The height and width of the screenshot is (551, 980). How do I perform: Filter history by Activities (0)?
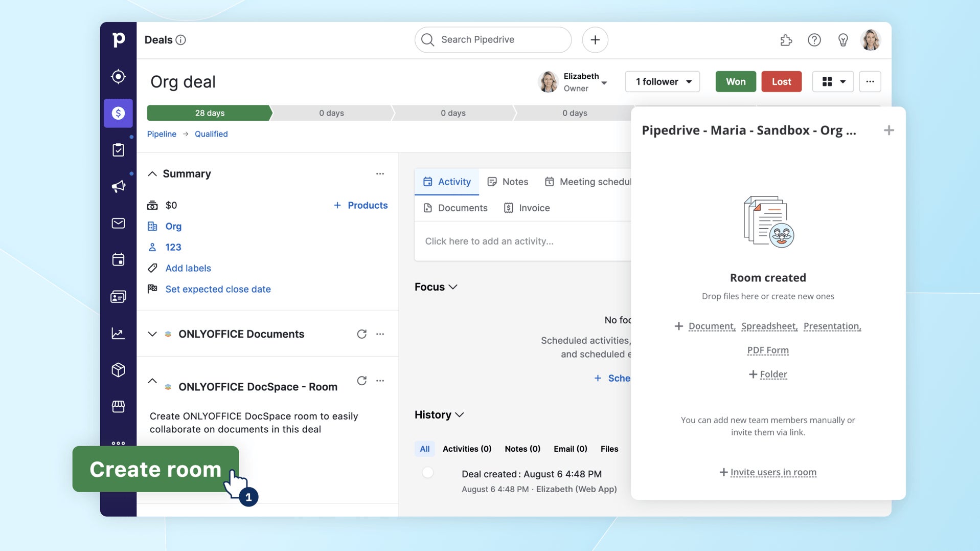tap(467, 449)
